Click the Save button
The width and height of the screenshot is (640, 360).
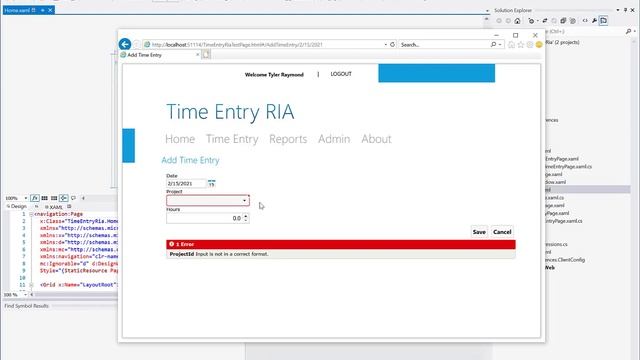click(479, 232)
